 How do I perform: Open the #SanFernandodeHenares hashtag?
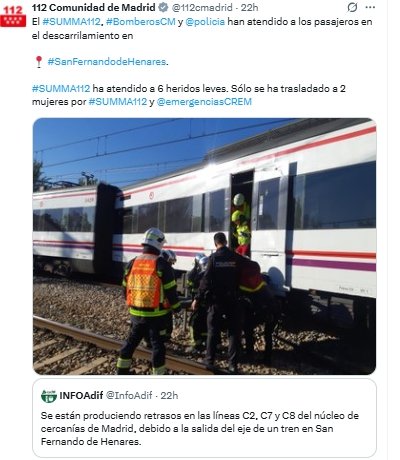[107, 62]
